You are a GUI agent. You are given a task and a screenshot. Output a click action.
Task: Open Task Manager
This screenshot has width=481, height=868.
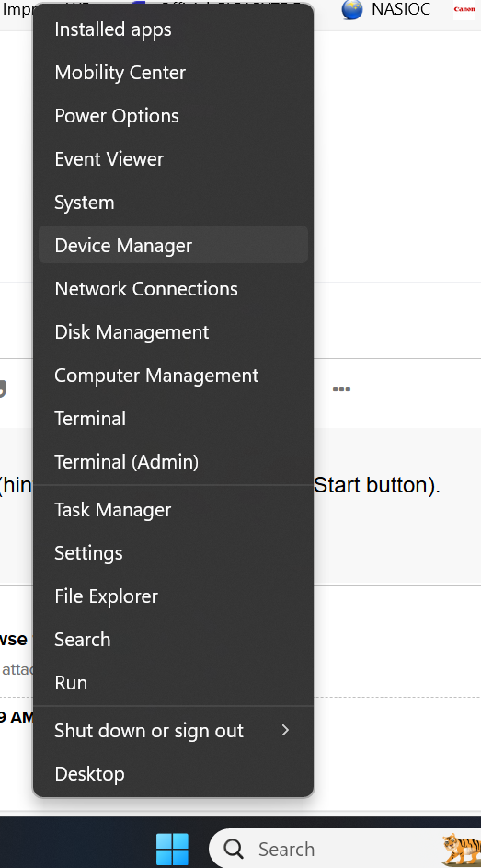(173, 509)
